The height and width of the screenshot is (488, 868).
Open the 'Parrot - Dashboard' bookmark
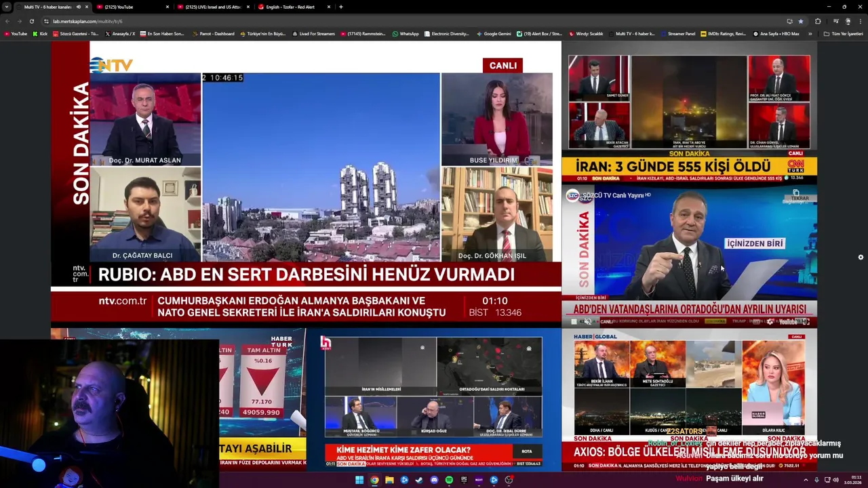213,33
